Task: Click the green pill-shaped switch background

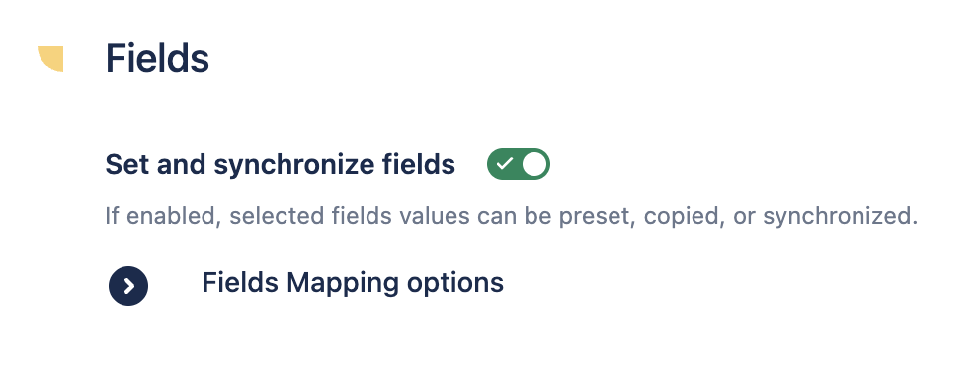Action: pos(518,164)
